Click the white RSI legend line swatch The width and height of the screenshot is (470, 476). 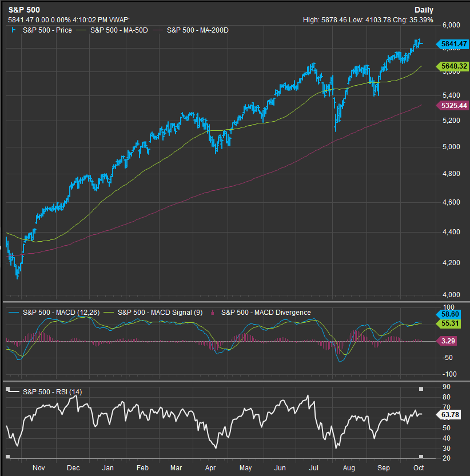coord(14,391)
